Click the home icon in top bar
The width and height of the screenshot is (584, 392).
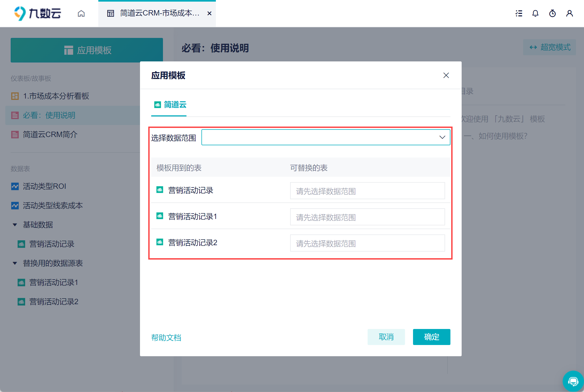(x=81, y=13)
